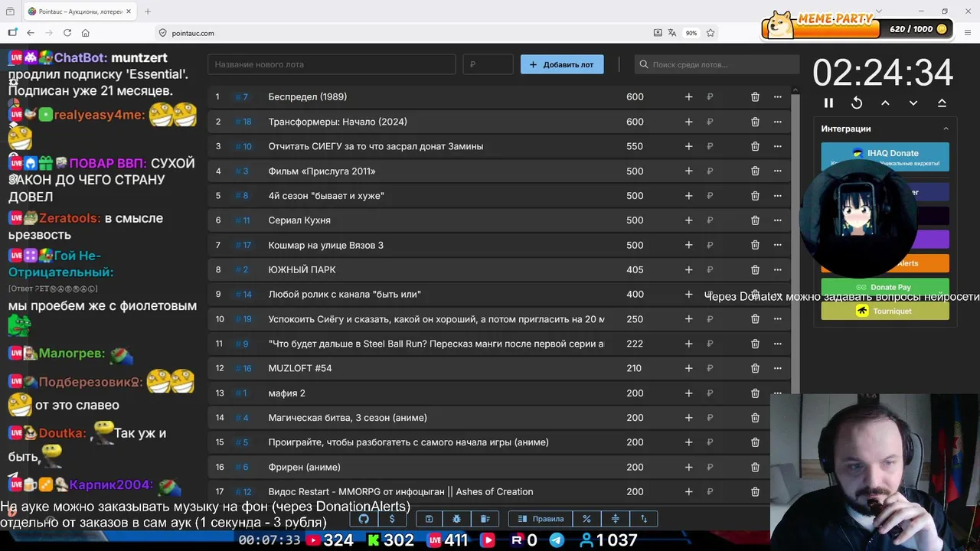Open Tourniquet integration
Viewport: 980px width, 551px height.
point(885,311)
